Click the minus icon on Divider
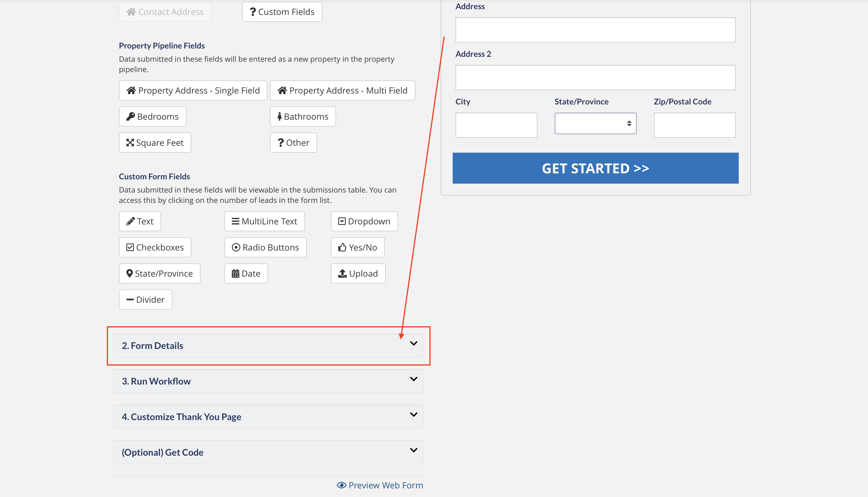The image size is (868, 497). tap(130, 300)
